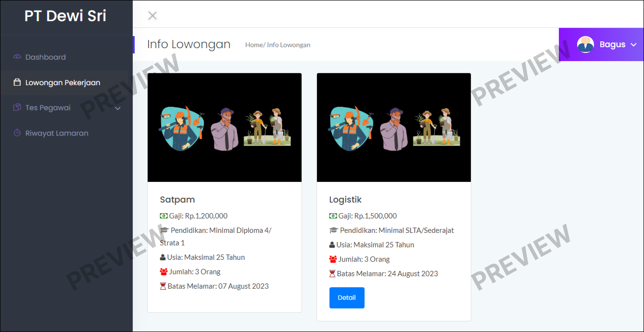Click the person icon beside Satpam Usia
The image size is (644, 332).
pos(163,257)
